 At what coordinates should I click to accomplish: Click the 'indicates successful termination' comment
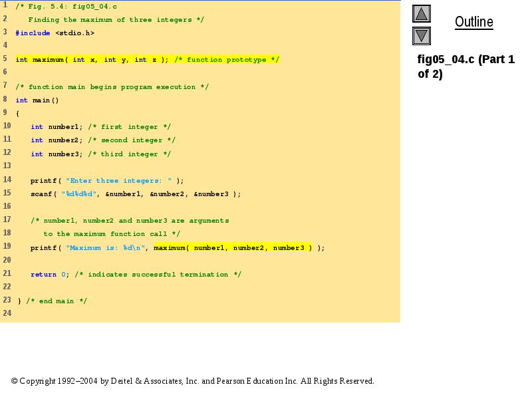point(158,275)
